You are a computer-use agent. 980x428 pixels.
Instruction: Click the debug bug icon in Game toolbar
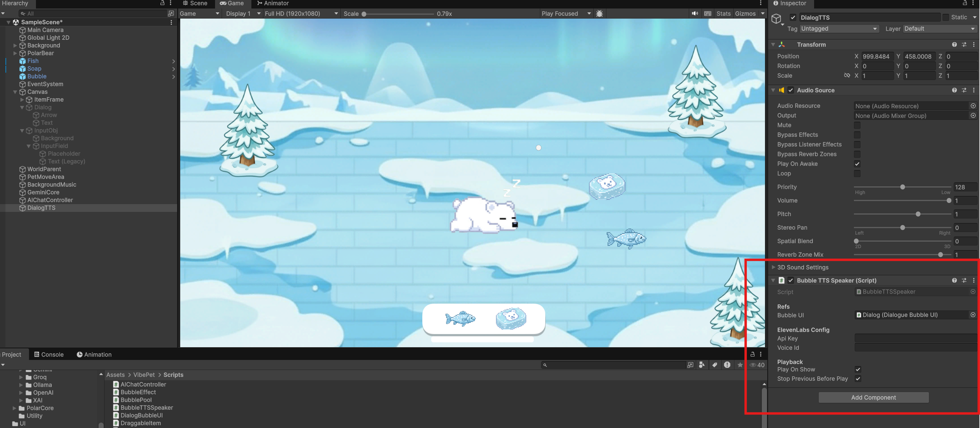point(599,14)
